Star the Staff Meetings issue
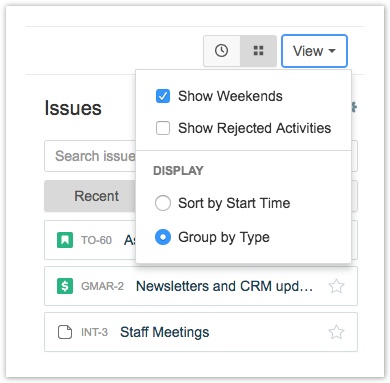Image resolution: width=390 pixels, height=383 pixels. pyautogui.click(x=336, y=332)
